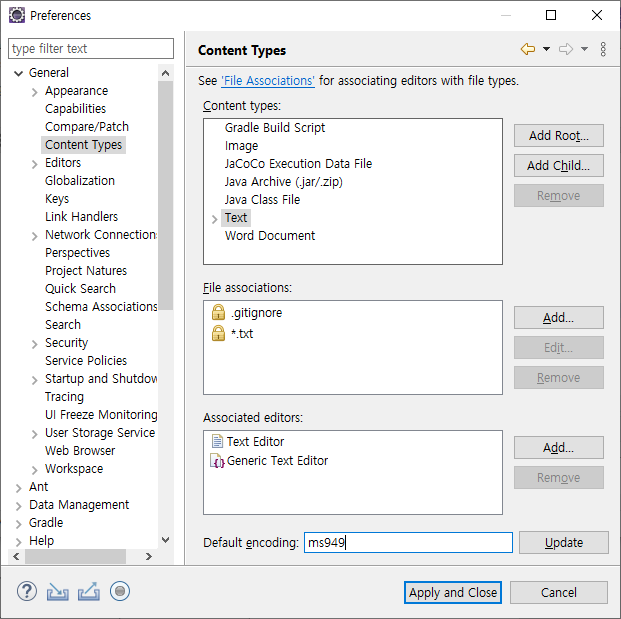Focus the type filter text field
This screenshot has height=619, width=621.
point(91,49)
